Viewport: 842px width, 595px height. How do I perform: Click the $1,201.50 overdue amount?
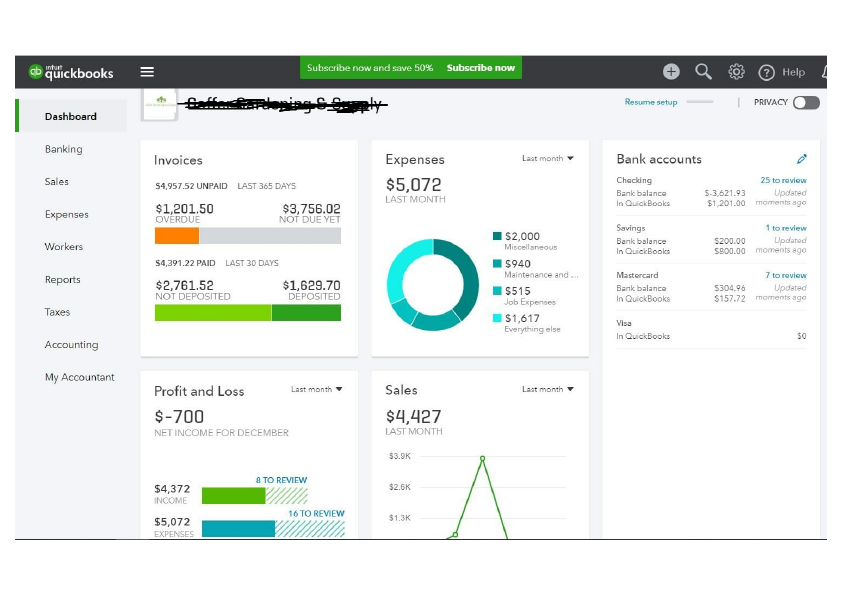tap(184, 209)
